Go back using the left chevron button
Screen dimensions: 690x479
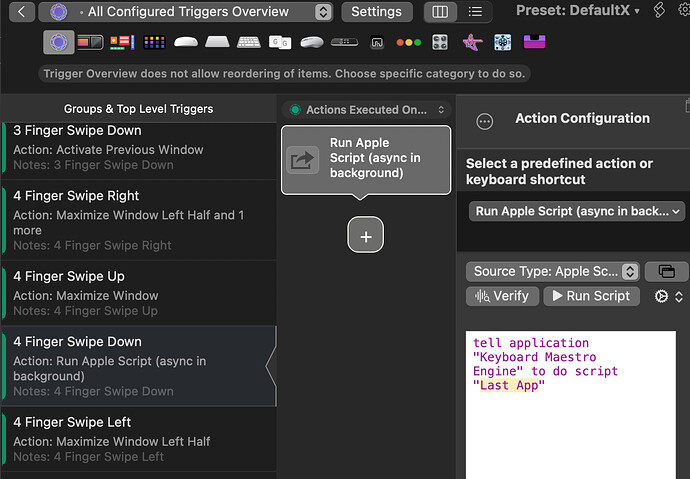click(21, 12)
